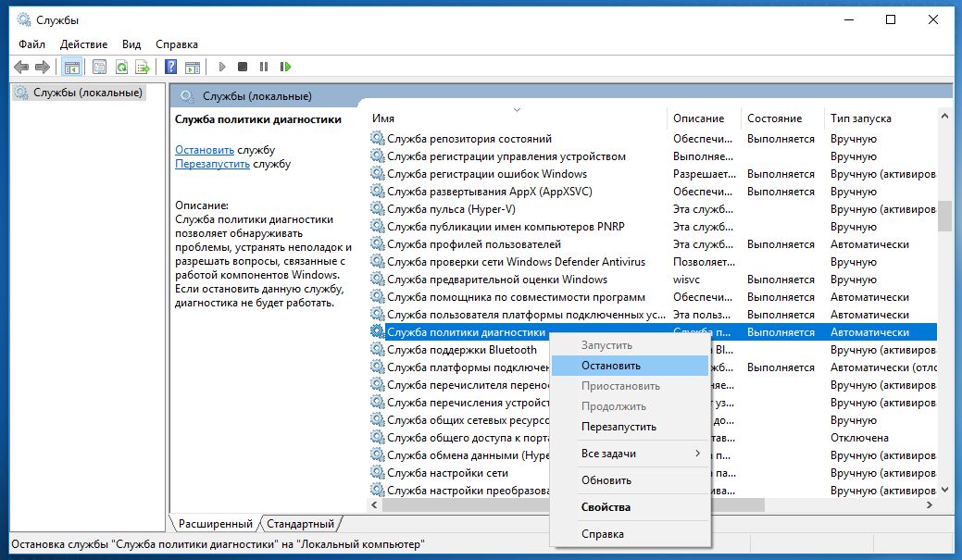Screen dimensions: 962x560
Task: Minimize the Службы window
Action: (849, 19)
